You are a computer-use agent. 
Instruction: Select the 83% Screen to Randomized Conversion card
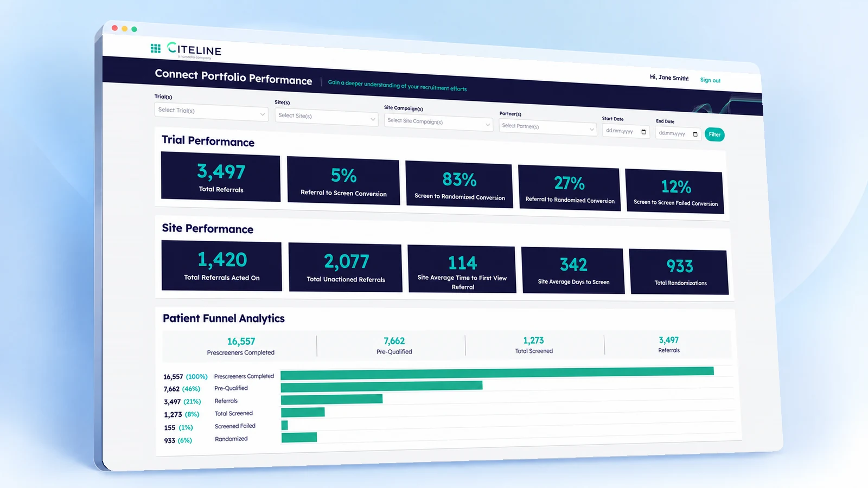point(459,184)
